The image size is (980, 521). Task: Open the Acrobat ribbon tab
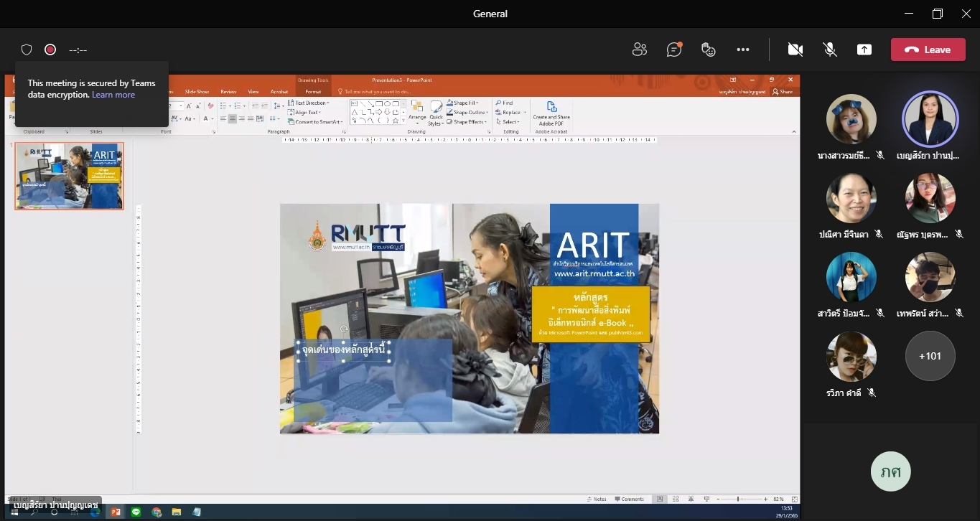click(x=279, y=92)
